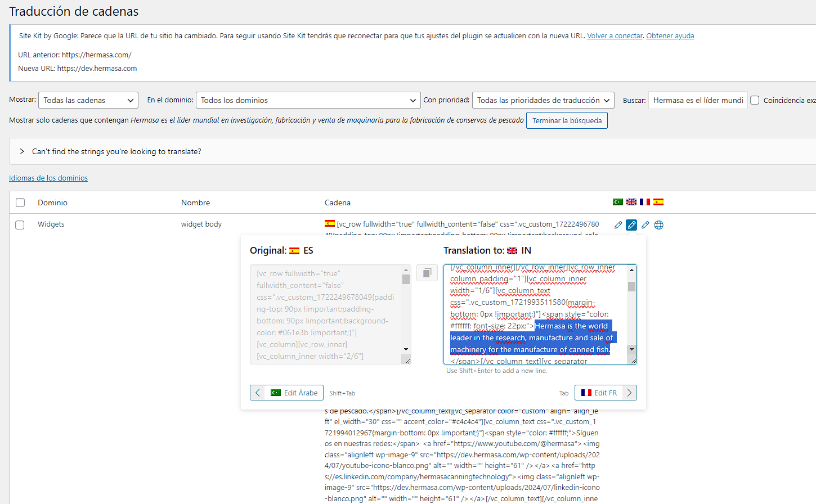Go to previous language 'Edit Árabe' button
This screenshot has width=816, height=504.
(x=286, y=393)
